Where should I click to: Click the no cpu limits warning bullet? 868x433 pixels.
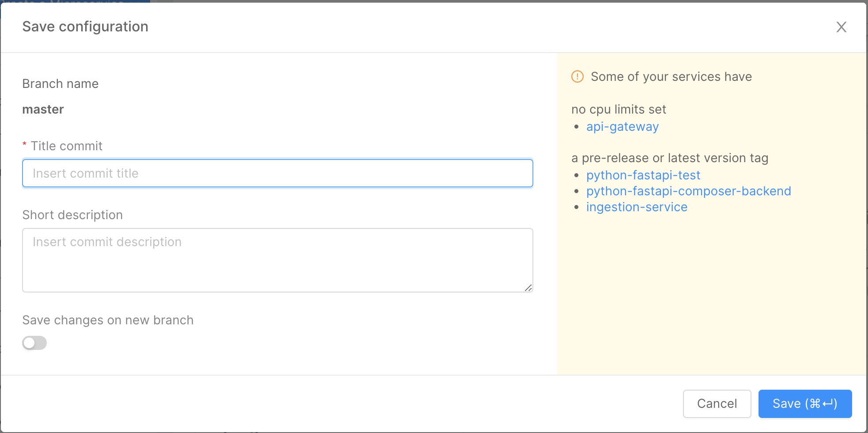coord(619,109)
